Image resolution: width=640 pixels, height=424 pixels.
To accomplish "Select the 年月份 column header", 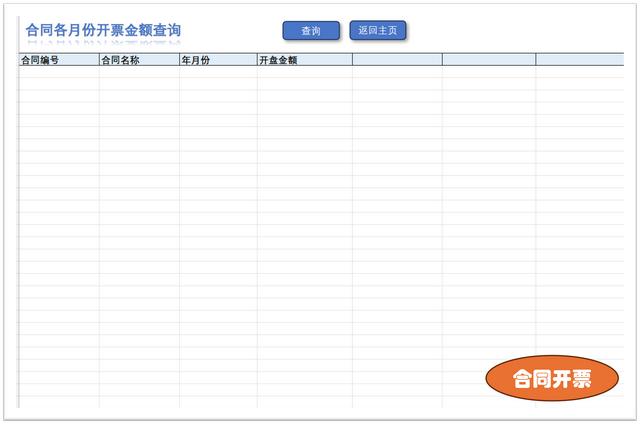I will pos(218,60).
